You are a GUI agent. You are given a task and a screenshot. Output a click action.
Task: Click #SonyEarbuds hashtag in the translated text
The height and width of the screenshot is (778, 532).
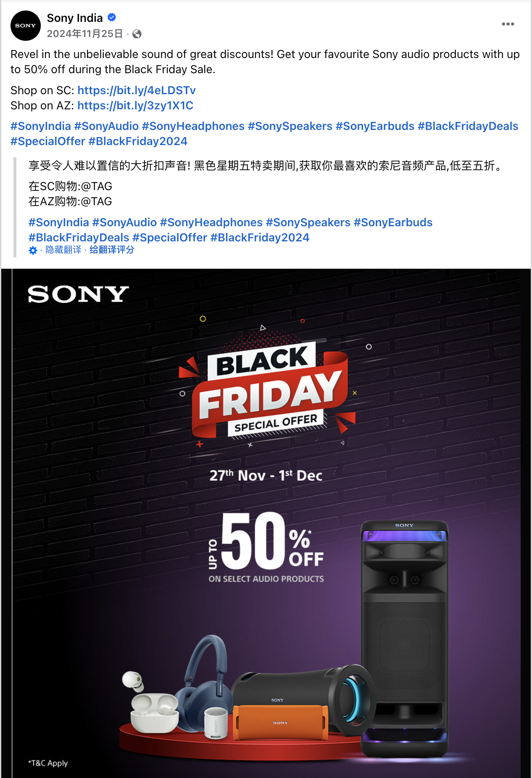click(393, 222)
